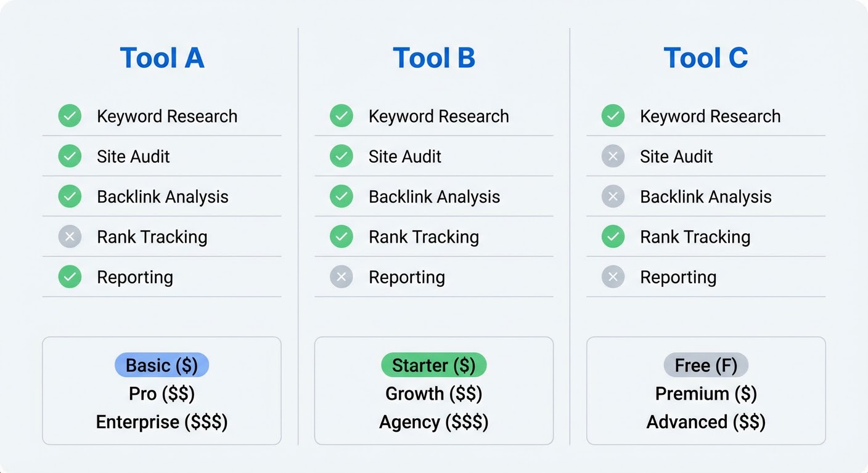
Task: Click Tool C Site Audit gray X icon
Action: pyautogui.click(x=613, y=156)
